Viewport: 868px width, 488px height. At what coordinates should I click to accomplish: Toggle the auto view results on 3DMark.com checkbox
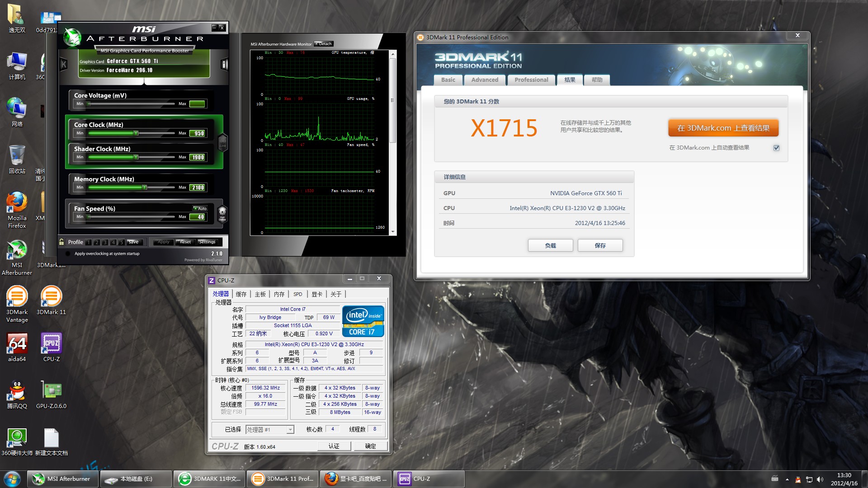(776, 148)
